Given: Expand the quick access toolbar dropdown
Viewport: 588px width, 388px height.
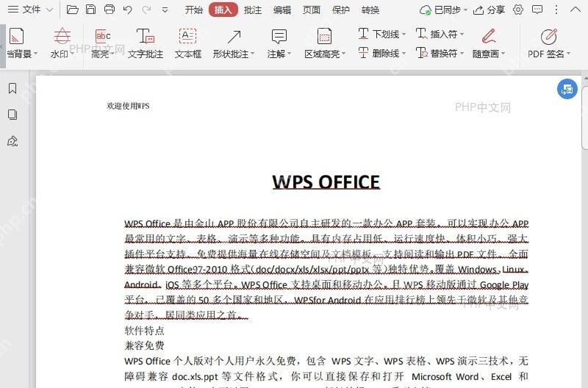Looking at the screenshot, I should pyautogui.click(x=165, y=10).
